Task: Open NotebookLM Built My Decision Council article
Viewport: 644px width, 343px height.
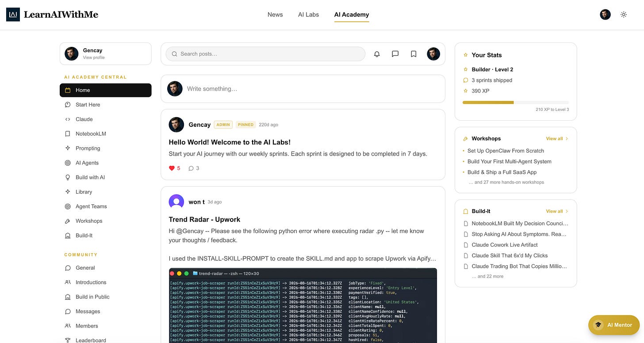Action: click(520, 224)
